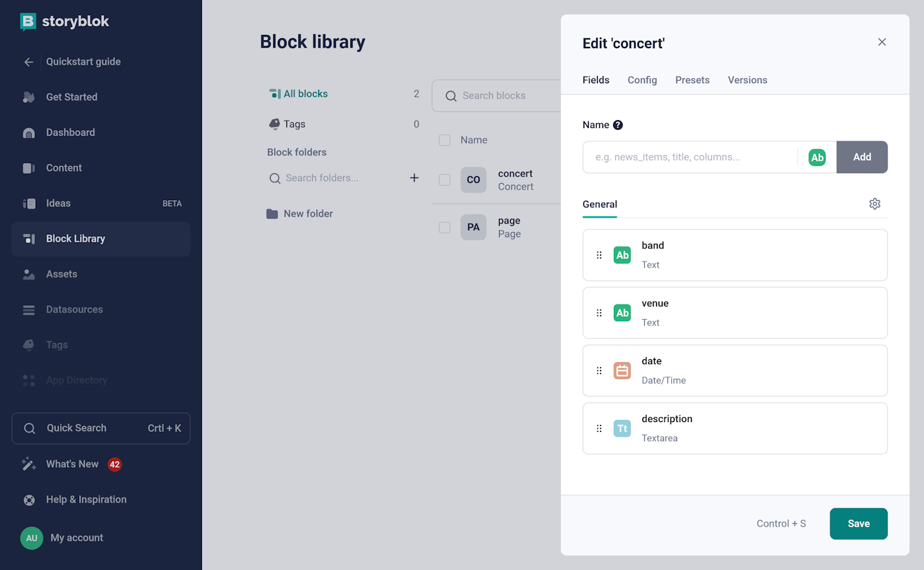Switch to the Config tab

click(x=642, y=80)
